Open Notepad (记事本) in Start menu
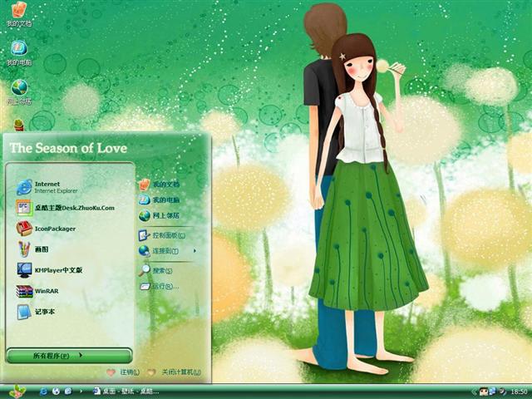Viewport: 532px width, 399px height. (x=35, y=312)
